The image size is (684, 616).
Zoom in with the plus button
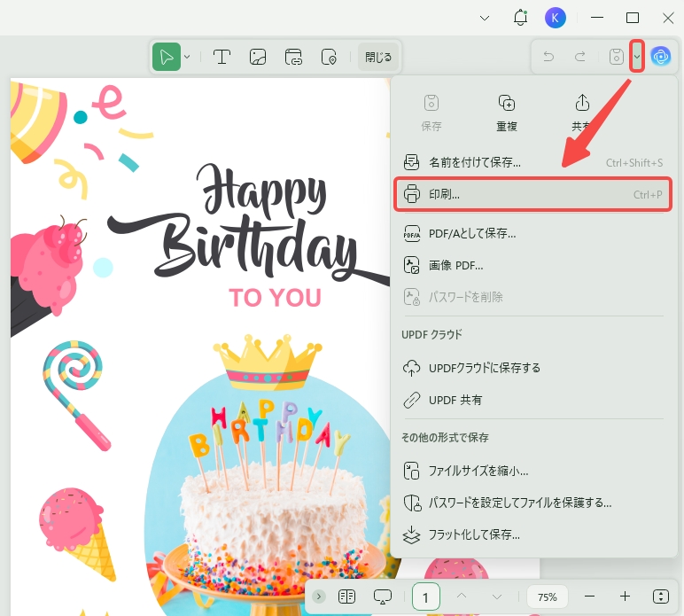click(625, 597)
